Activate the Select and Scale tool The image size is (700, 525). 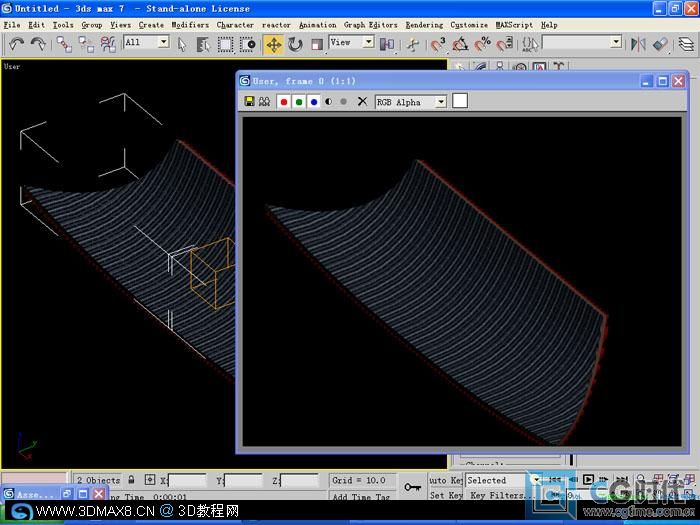(317, 44)
